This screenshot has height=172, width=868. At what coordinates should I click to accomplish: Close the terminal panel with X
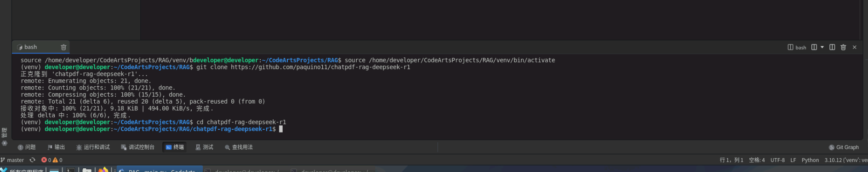tap(855, 47)
